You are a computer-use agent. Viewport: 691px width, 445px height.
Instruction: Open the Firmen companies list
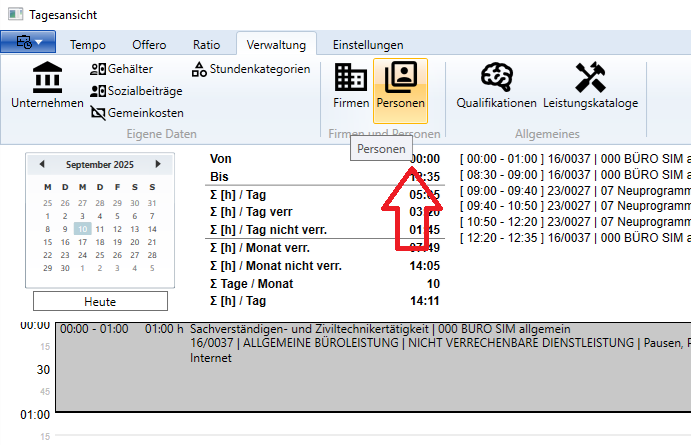[351, 86]
